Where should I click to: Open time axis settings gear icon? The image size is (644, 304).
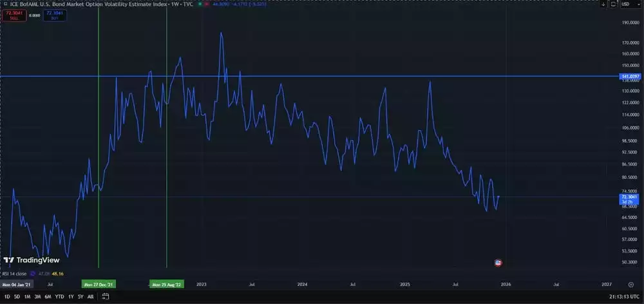click(630, 284)
